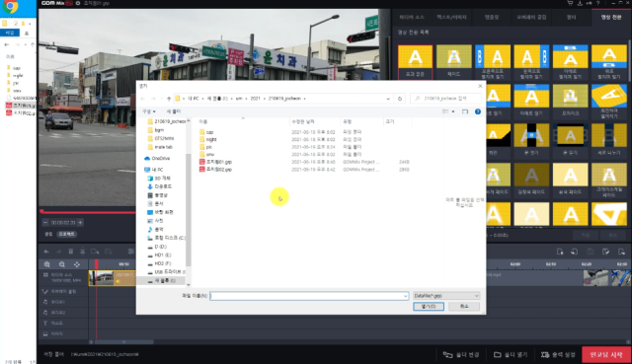Click 새 폴더 in the dialog toolbar
This screenshot has height=364, width=632.
click(x=174, y=111)
